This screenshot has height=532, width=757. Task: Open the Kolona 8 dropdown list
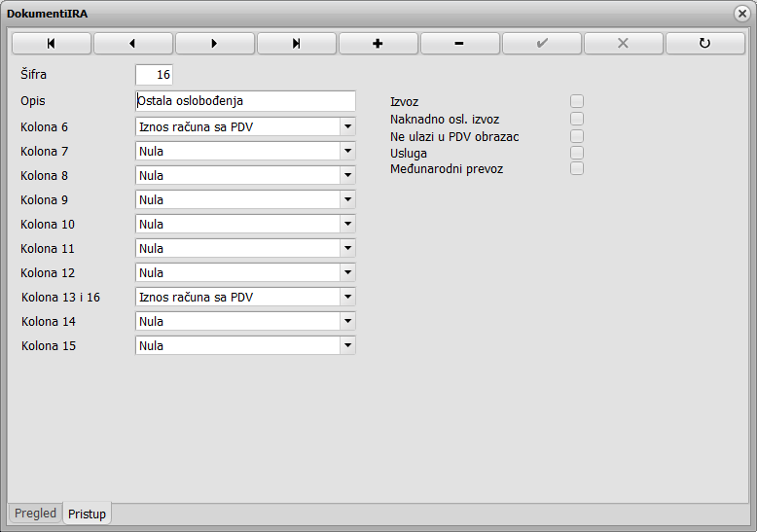tap(347, 175)
